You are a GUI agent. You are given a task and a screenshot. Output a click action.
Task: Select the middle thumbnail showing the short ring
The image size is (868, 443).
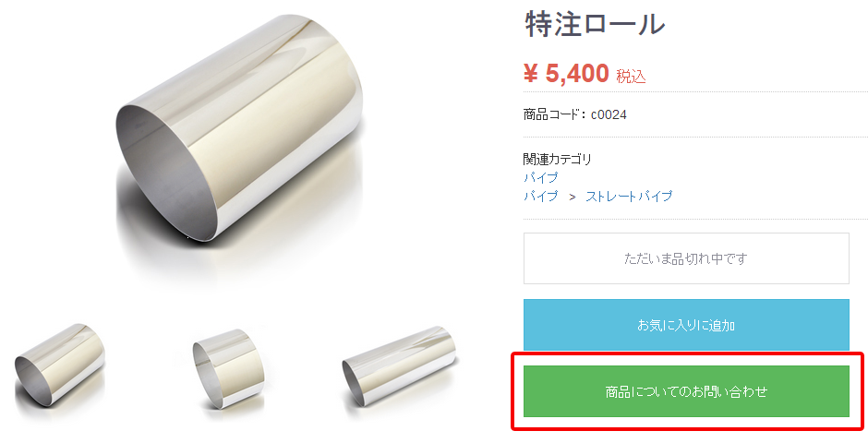coord(228,369)
